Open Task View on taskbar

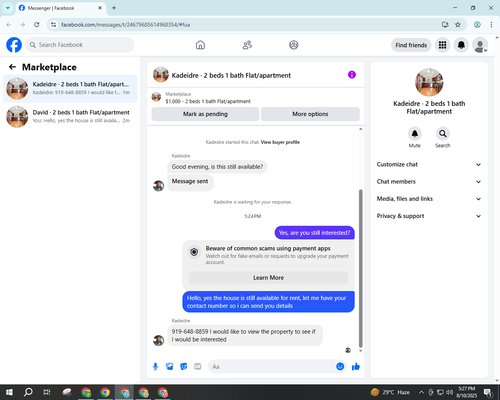(47, 392)
